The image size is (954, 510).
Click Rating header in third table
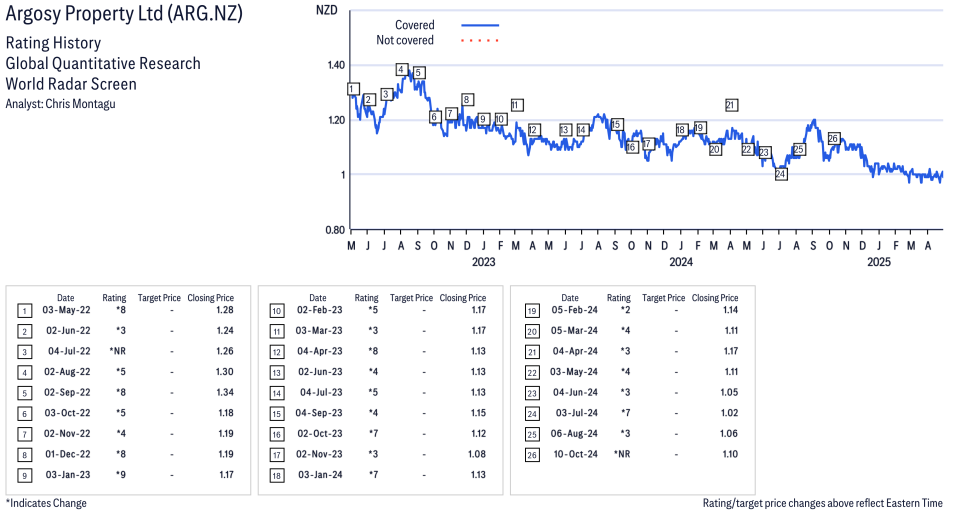pyautogui.click(x=619, y=298)
